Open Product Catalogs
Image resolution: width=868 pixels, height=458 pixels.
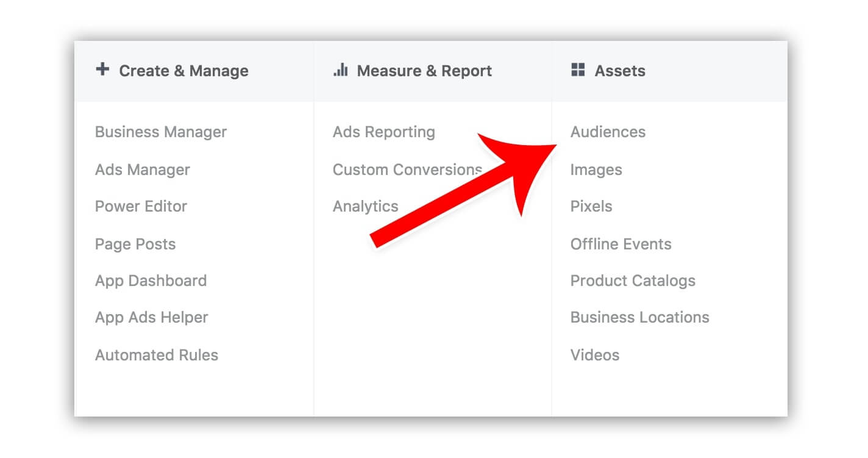pyautogui.click(x=633, y=281)
